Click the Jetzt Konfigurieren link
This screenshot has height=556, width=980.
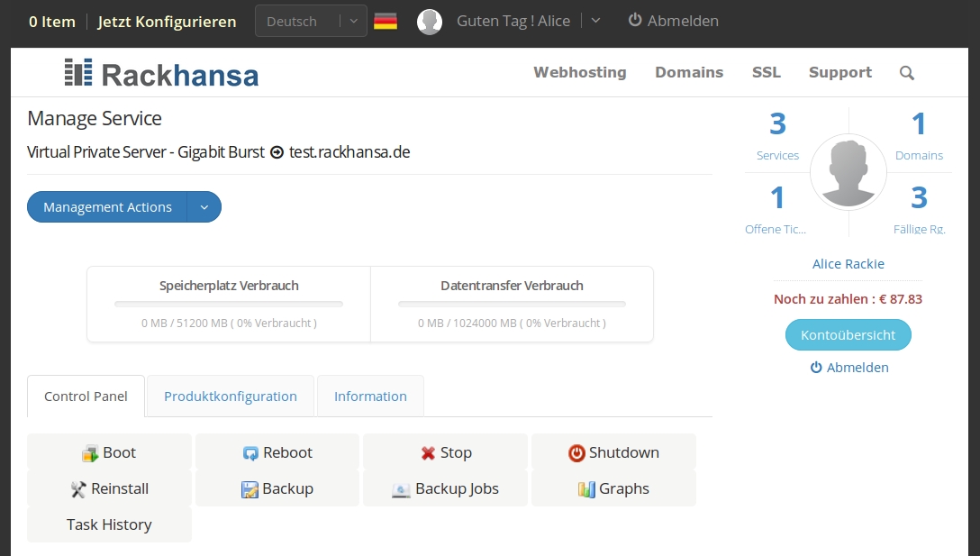point(167,22)
